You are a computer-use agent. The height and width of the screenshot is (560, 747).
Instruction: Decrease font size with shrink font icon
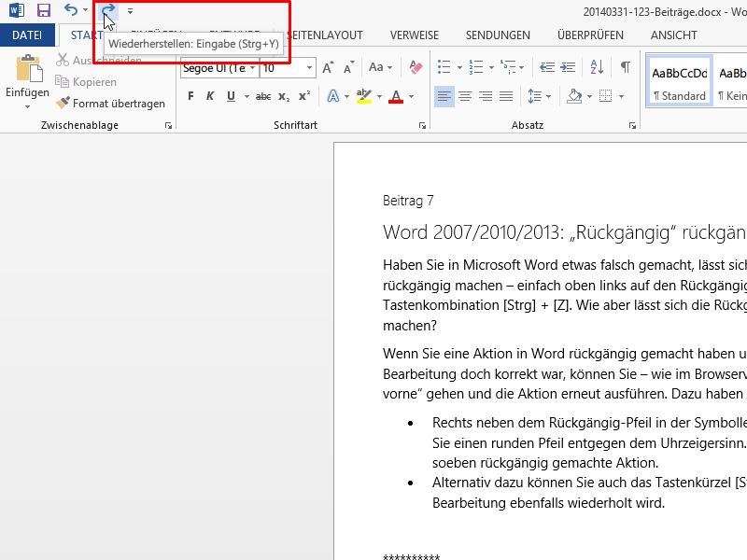349,67
